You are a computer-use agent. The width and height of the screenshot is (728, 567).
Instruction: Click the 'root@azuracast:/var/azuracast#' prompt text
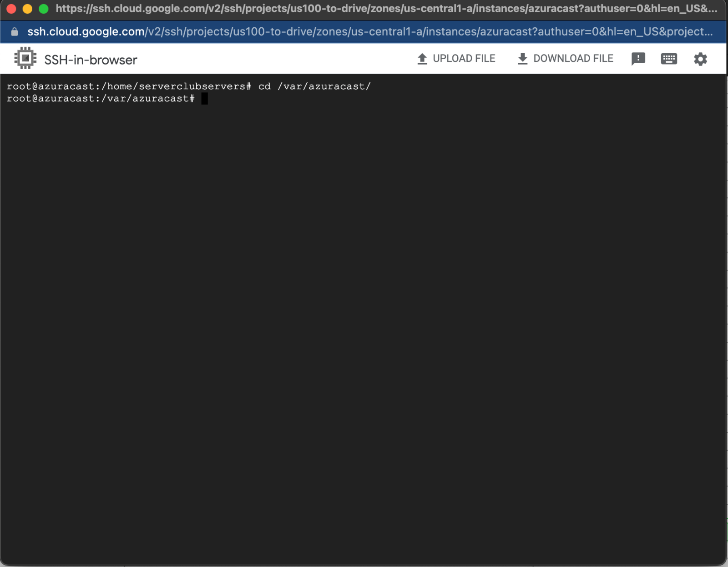click(101, 98)
